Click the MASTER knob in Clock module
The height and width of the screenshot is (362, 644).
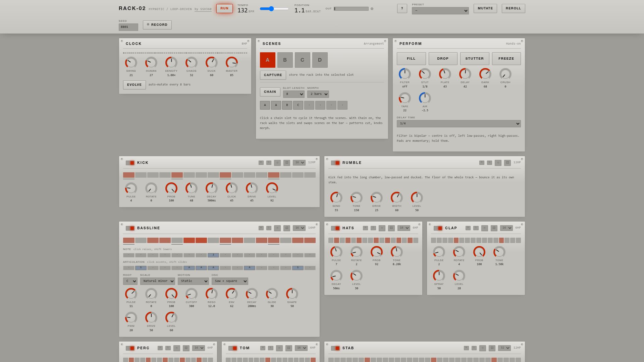click(x=232, y=63)
